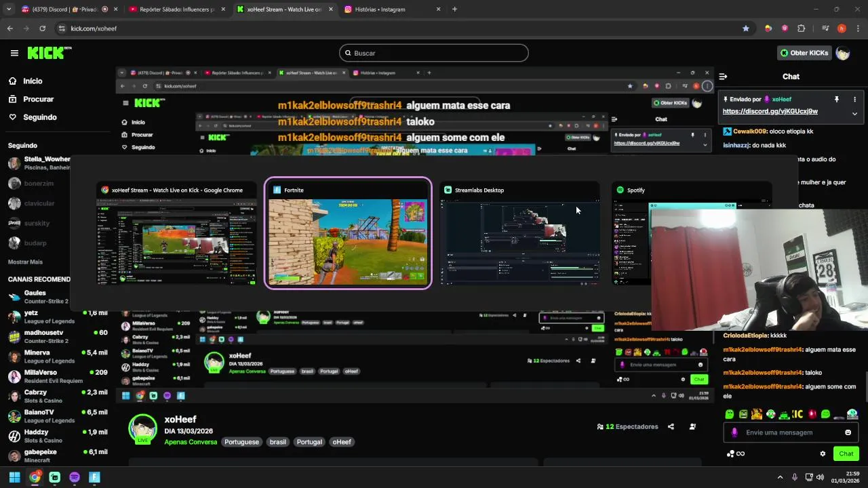Open the discord.gg invite link
Screen dimensions: 868x488
click(x=770, y=111)
